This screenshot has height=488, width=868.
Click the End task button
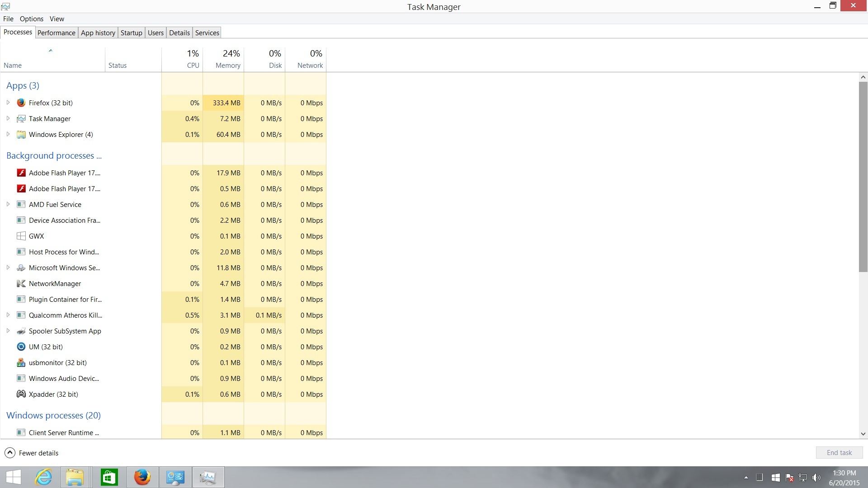840,452
